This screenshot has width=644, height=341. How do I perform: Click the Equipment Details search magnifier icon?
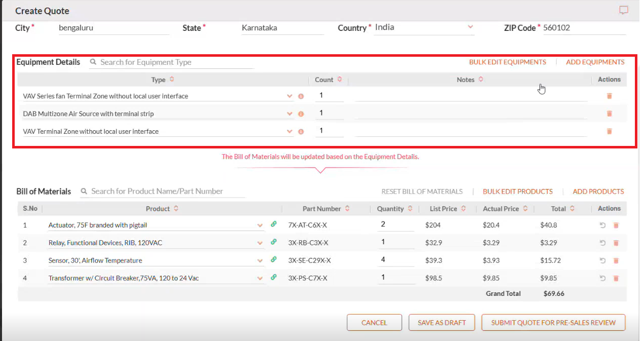pyautogui.click(x=93, y=62)
